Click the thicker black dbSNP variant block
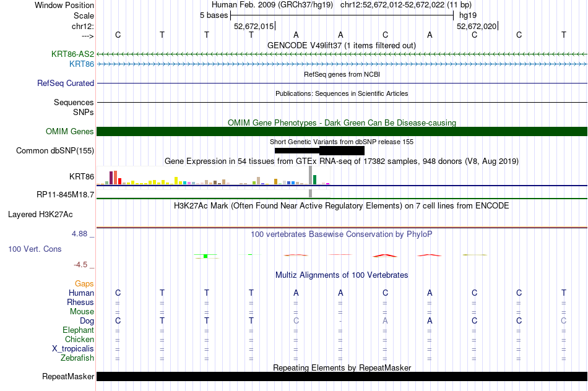 342,151
